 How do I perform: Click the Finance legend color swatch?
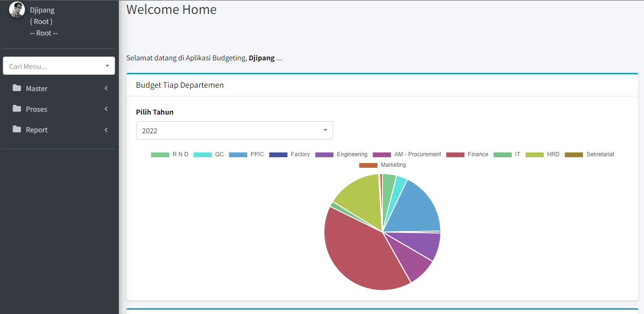455,154
